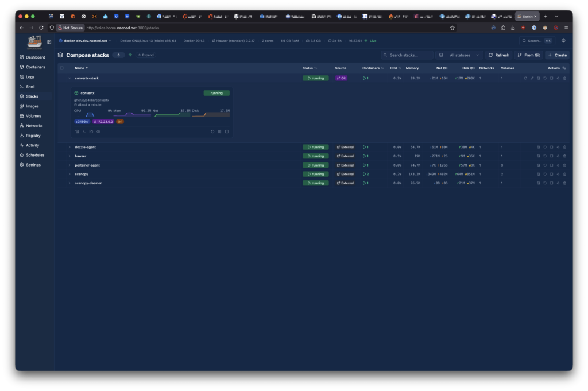The image size is (588, 391).
Task: Open the file browser icon in the convertx card
Action: point(91,131)
